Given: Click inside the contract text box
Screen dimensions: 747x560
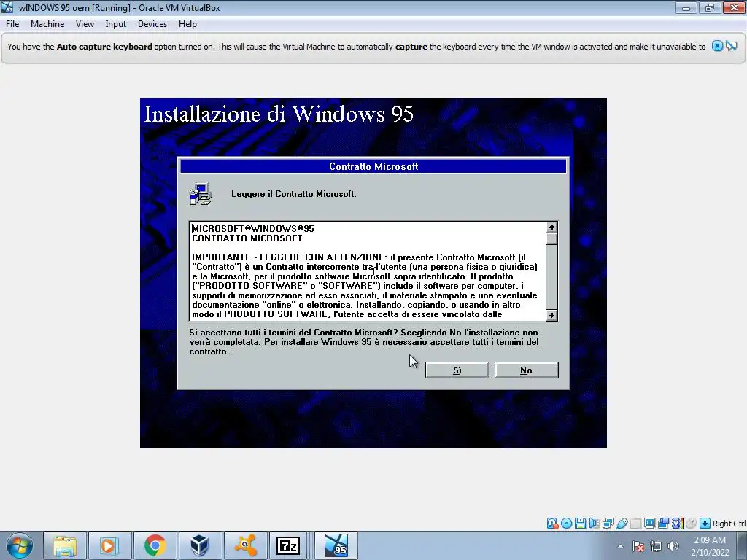Looking at the screenshot, I should pyautogui.click(x=368, y=271).
